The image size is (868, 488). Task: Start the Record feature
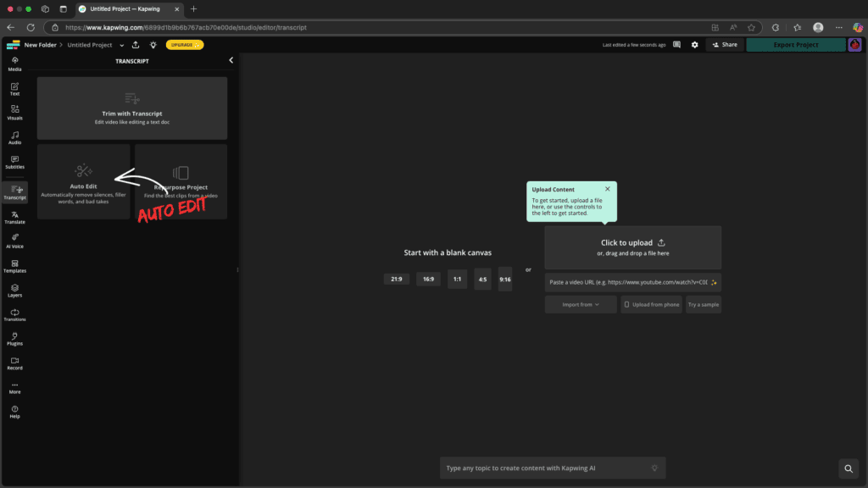14,362
